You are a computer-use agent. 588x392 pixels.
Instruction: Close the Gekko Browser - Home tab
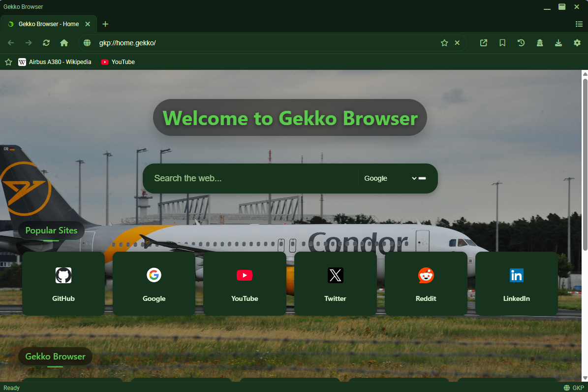click(x=88, y=24)
